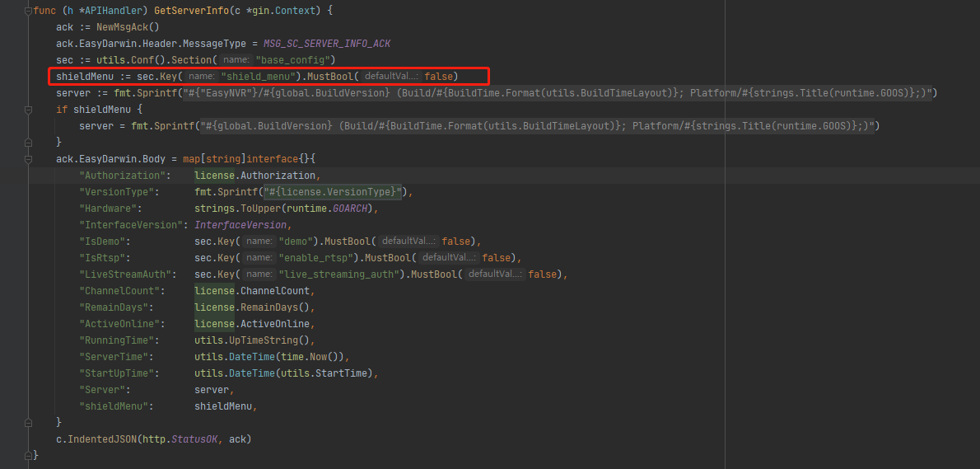Collapse the GetServerInfo function fold marker

[28, 11]
